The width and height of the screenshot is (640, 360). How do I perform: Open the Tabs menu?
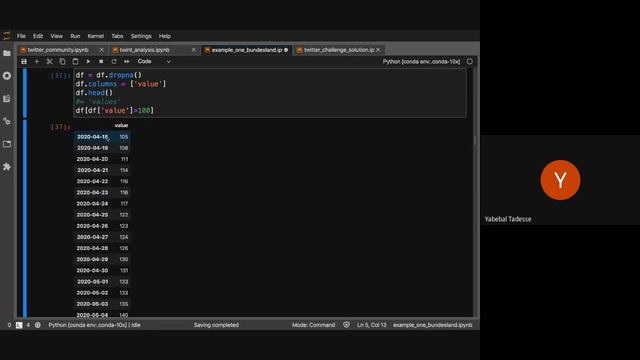[x=117, y=36]
